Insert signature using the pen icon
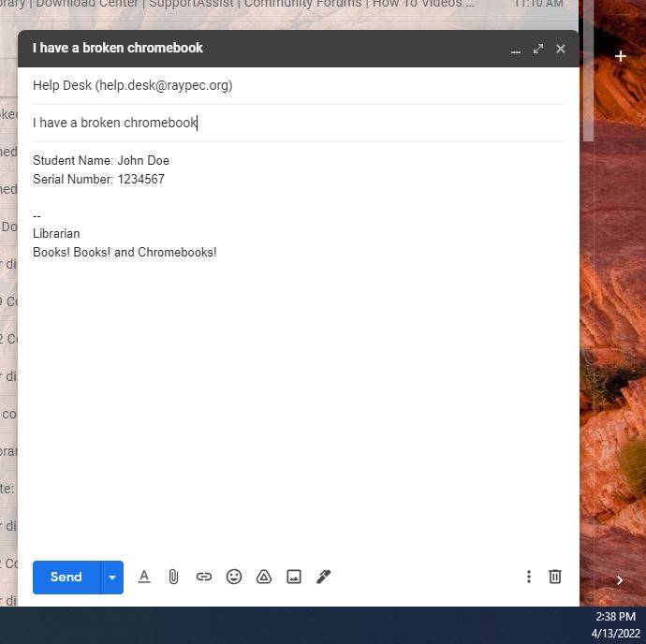Screen dimensions: 646x644 click(323, 577)
